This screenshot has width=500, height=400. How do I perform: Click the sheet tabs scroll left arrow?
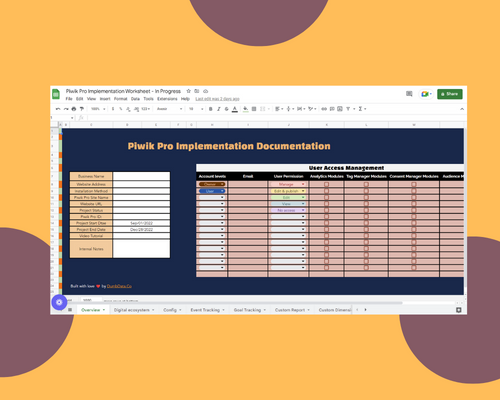[x=357, y=310]
